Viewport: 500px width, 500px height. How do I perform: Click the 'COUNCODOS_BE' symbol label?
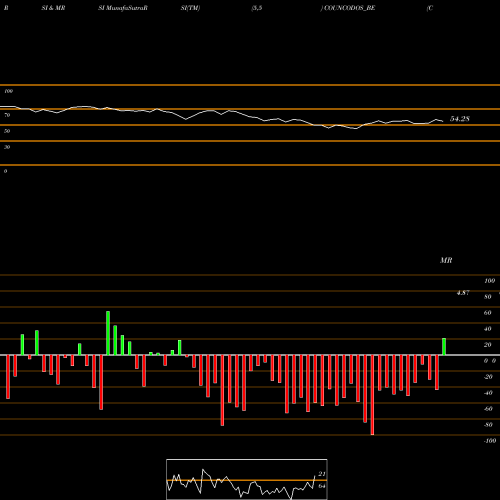point(350,8)
